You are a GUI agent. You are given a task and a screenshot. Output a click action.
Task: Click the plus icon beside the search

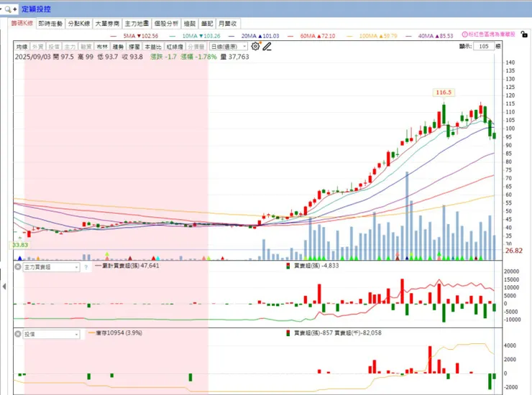click(14, 9)
